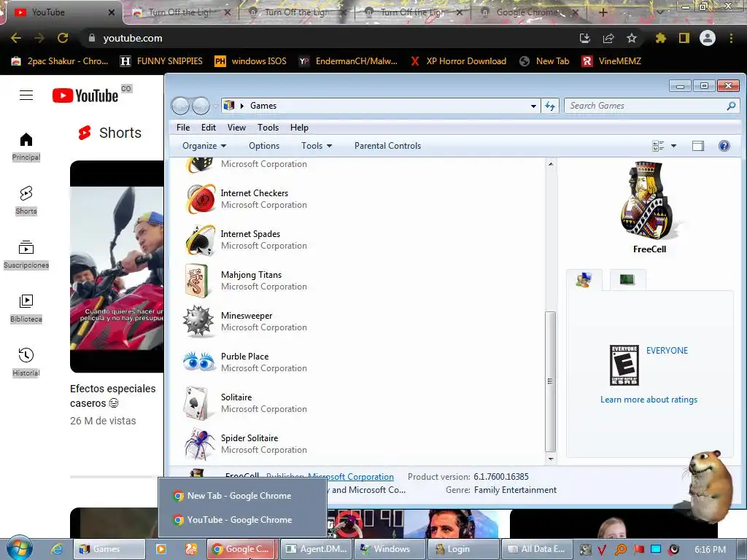
Task: Open windows ISOS bookmark
Action: pos(251,61)
